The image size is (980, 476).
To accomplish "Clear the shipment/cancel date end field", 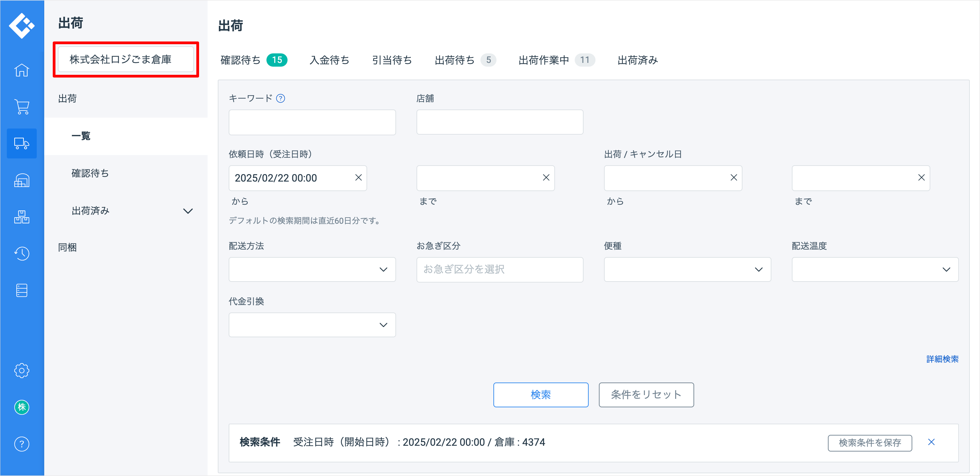I will [921, 177].
